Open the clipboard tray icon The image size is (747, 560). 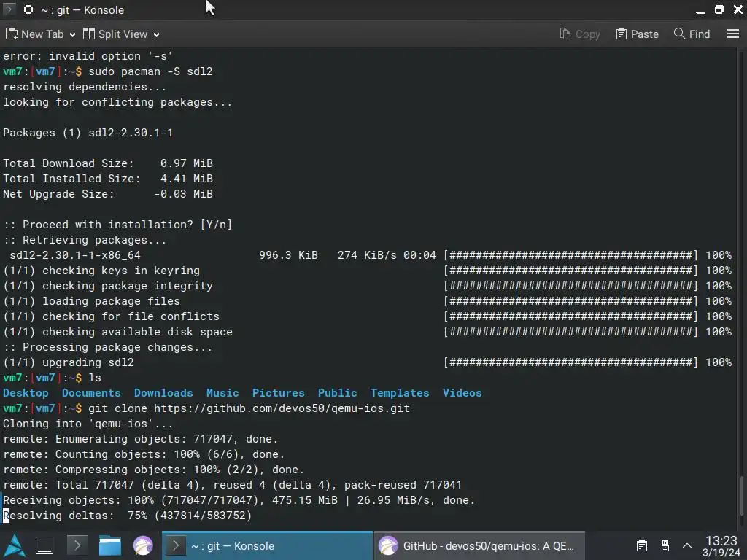tap(642, 545)
